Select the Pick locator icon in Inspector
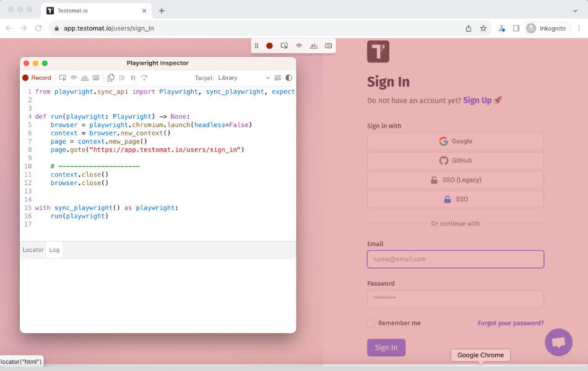The image size is (588, 371). tap(63, 78)
